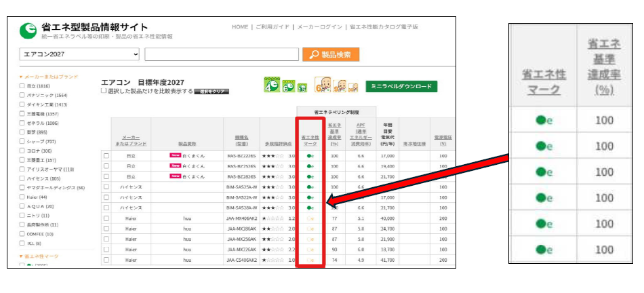The height and width of the screenshot is (293, 644).
Task: Sort by 電源電圧 column header
Action: pyautogui.click(x=443, y=141)
